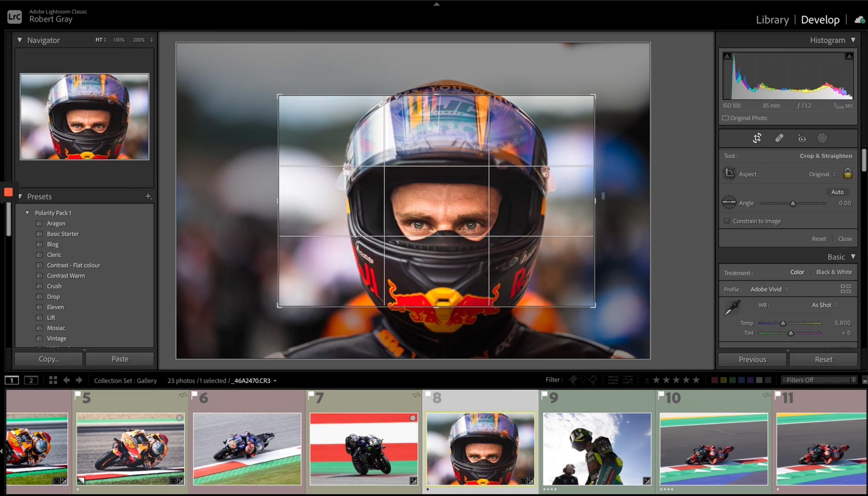Click the Previous button
Image resolution: width=868 pixels, height=496 pixels.
point(752,359)
